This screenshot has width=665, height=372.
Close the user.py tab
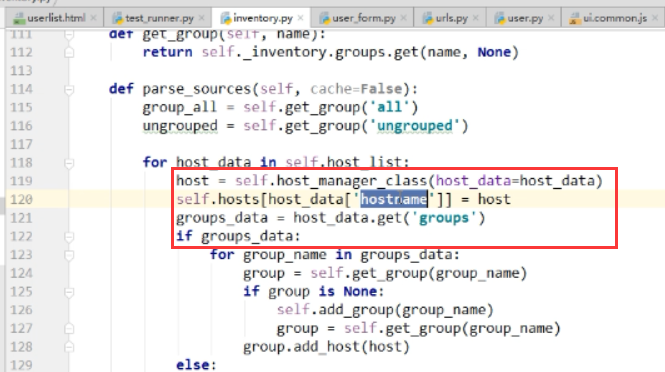[551, 18]
